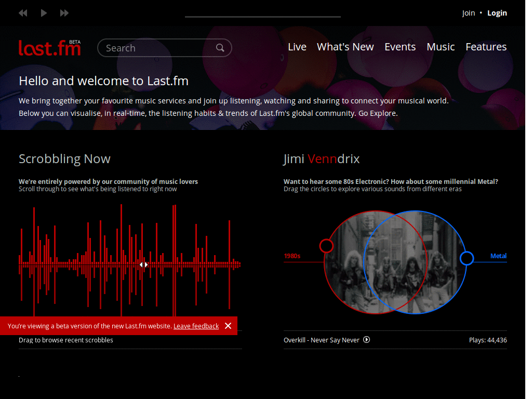Viewport: 532px width, 399px height.
Task: Click the Drag to browse recent scrobbles text
Action: 66,340
